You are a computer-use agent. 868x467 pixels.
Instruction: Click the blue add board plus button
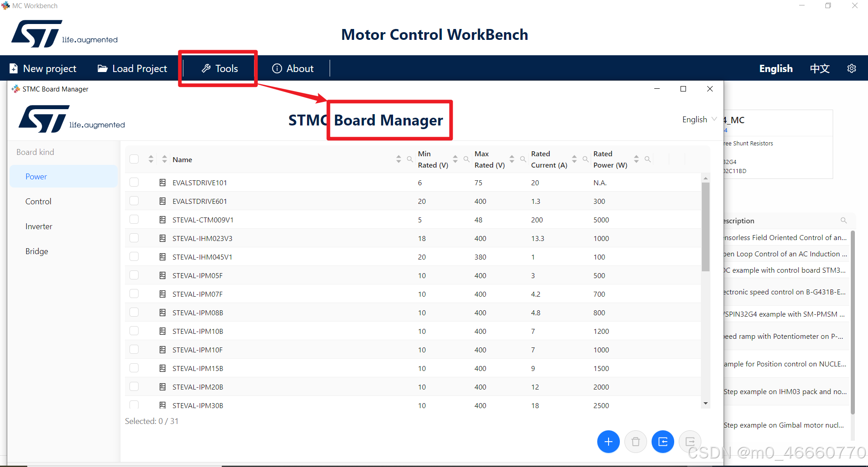click(x=608, y=442)
